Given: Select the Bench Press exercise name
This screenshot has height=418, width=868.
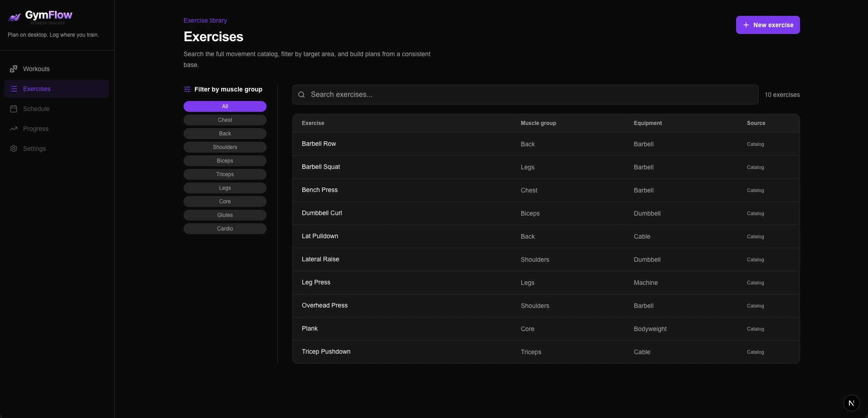Looking at the screenshot, I should click(320, 190).
